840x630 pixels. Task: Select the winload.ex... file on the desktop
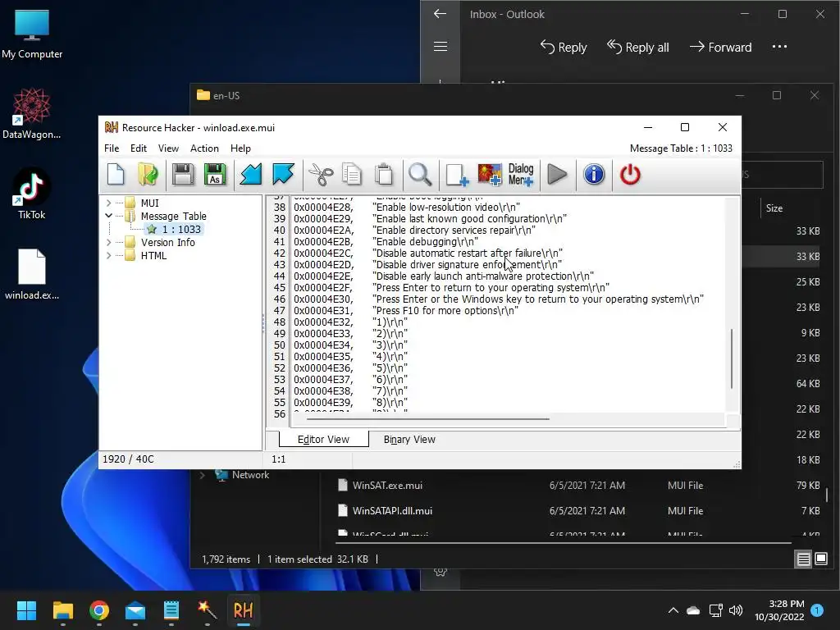(x=32, y=274)
